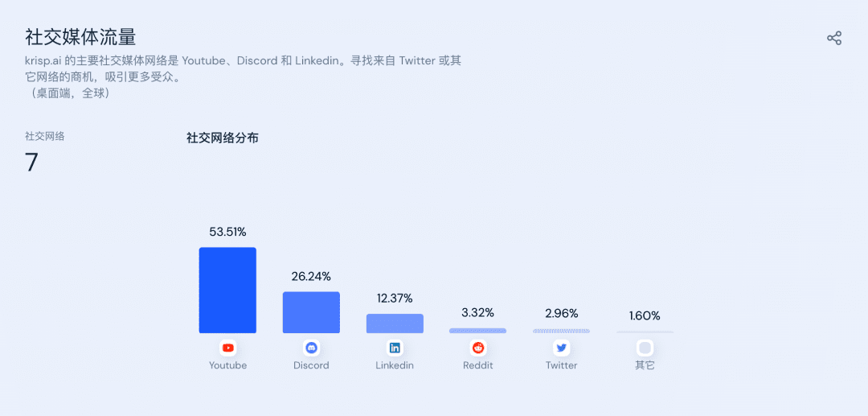Click the Linkedin label text
The height and width of the screenshot is (416, 868).
pyautogui.click(x=395, y=365)
